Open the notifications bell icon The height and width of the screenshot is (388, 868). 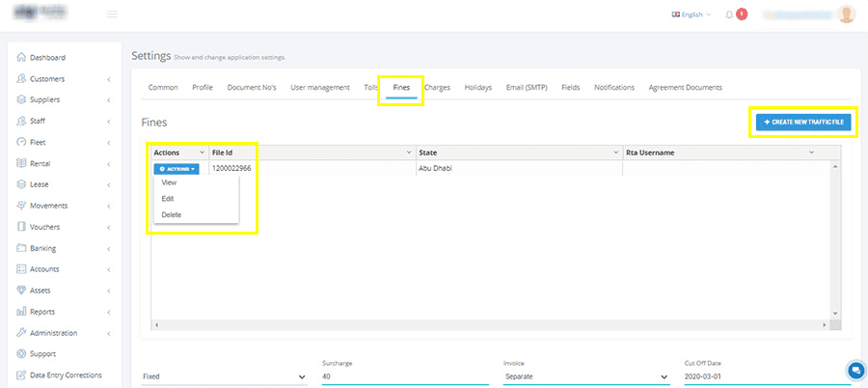pos(729,14)
